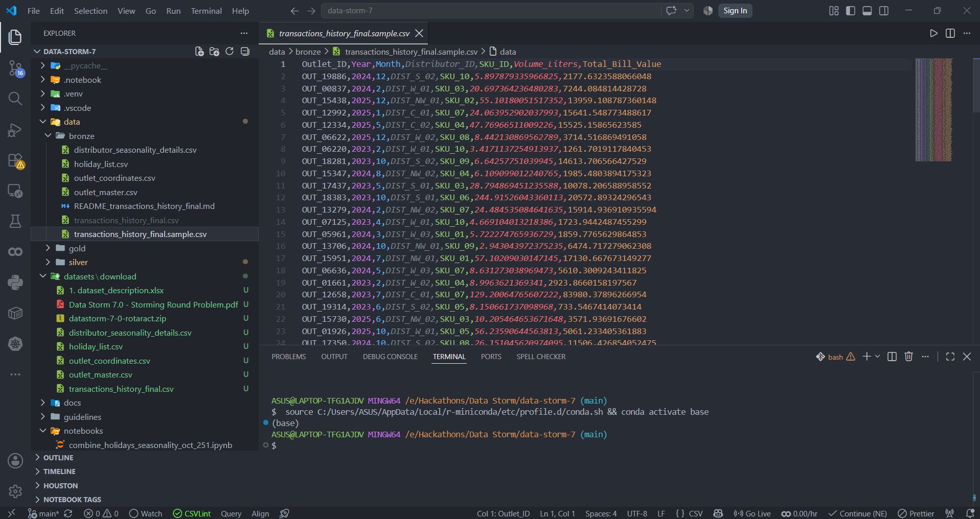Toggle primary side bar visibility
Screen dimensions: 980x519
point(851,11)
